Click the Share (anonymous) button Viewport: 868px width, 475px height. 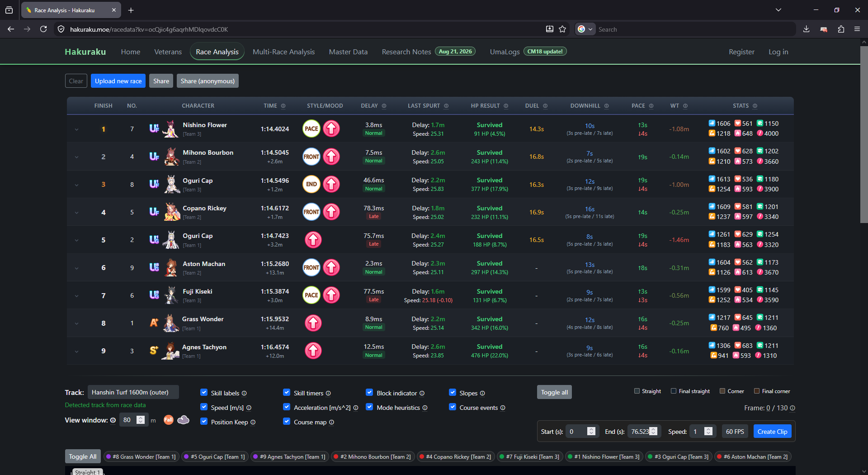pos(208,81)
